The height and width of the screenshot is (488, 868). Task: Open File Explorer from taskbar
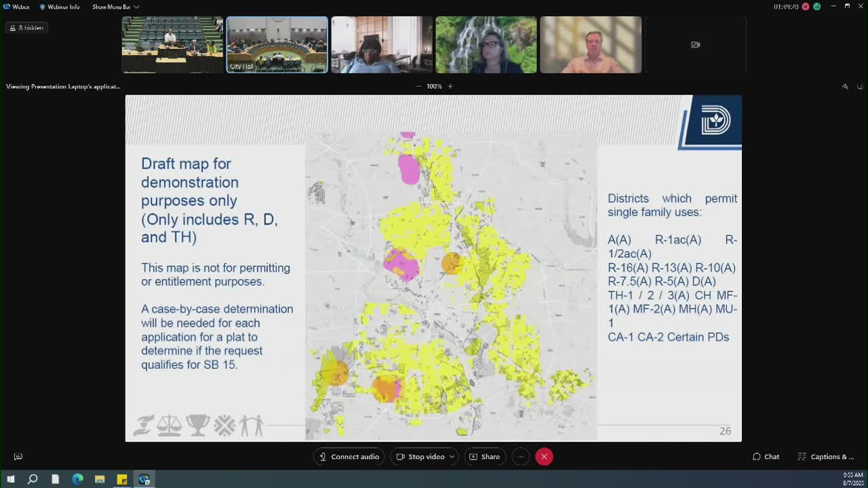[100, 479]
